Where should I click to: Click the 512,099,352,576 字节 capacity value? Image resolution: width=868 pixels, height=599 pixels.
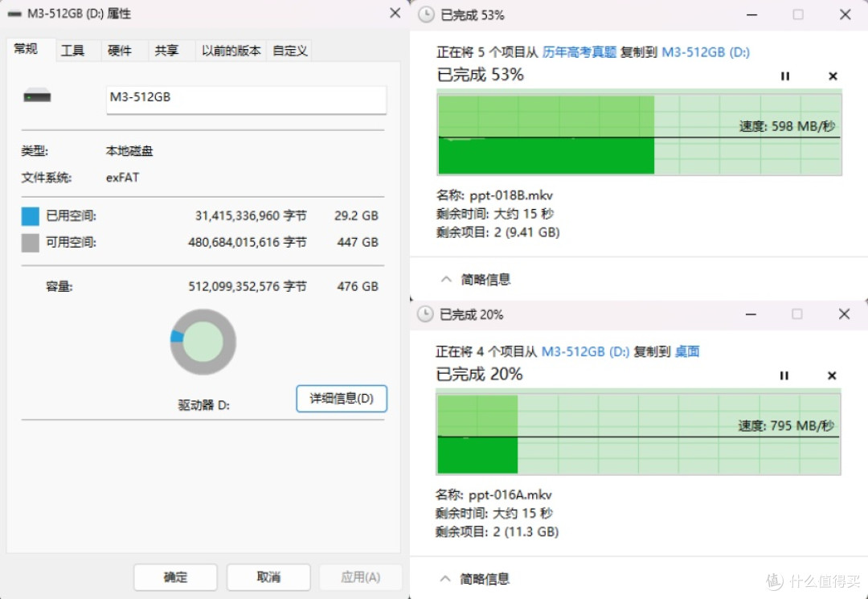[248, 287]
